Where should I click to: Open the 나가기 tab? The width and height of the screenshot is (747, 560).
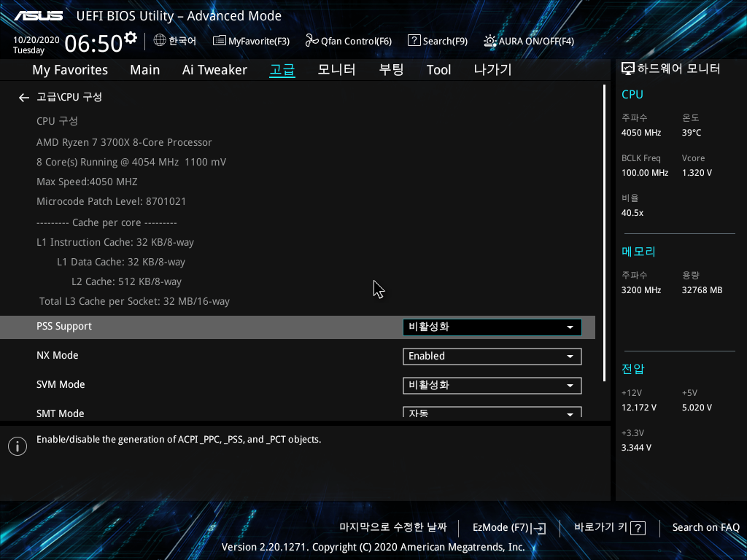[x=492, y=70]
